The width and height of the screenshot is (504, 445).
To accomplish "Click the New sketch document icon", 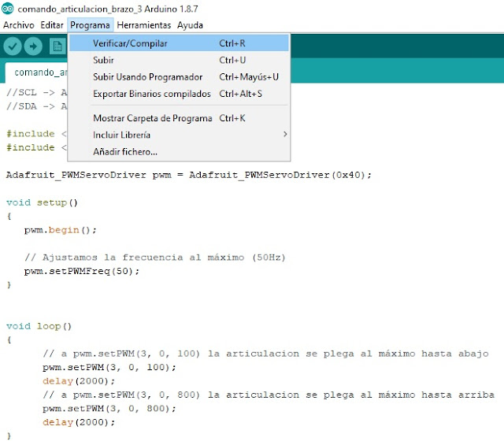I will pos(57,46).
